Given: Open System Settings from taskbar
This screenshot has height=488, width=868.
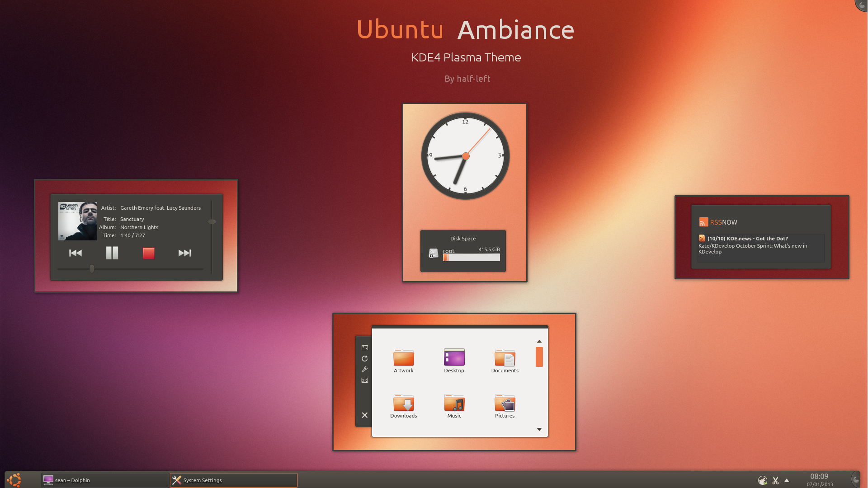Looking at the screenshot, I should pyautogui.click(x=233, y=480).
